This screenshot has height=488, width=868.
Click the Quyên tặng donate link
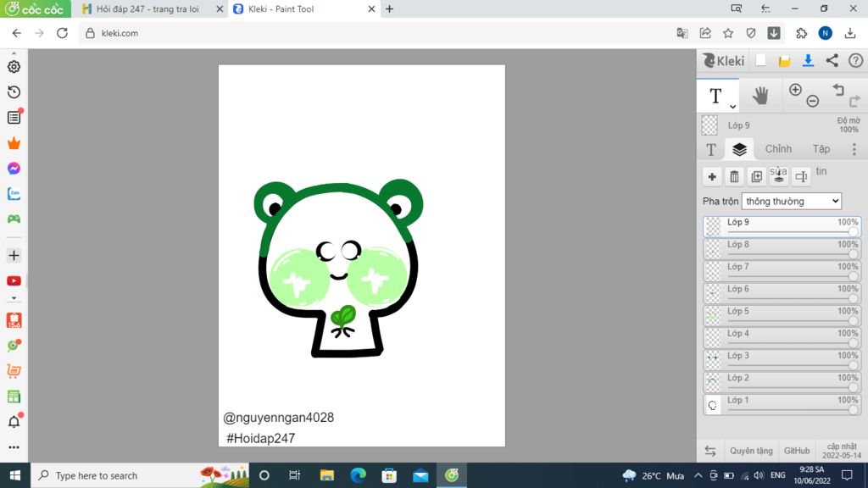[751, 451]
